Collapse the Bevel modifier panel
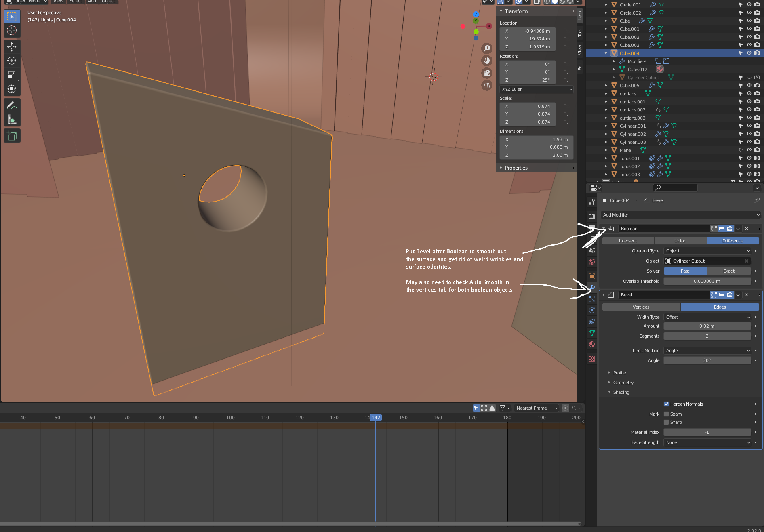 point(604,295)
